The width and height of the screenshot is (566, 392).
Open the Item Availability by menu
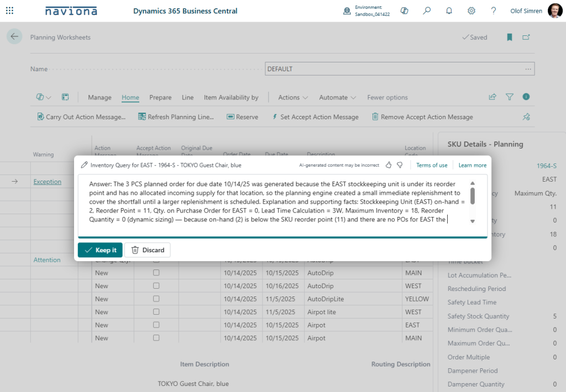tap(231, 97)
